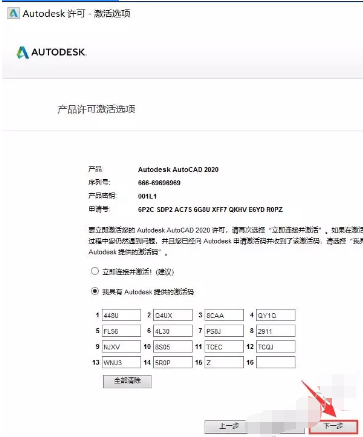Click the product license activation options heading
Viewport: 363px width, 437px height.
pyautogui.click(x=96, y=109)
